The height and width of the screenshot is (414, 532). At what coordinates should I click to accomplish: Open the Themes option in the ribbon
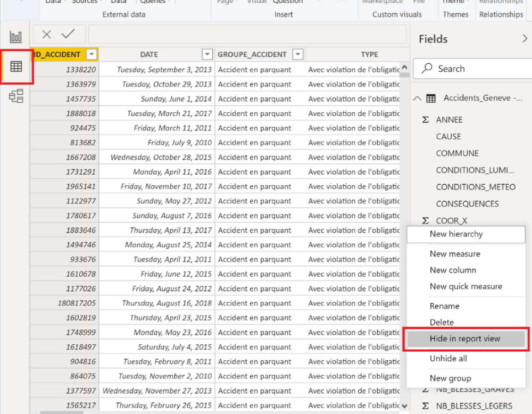pyautogui.click(x=455, y=3)
